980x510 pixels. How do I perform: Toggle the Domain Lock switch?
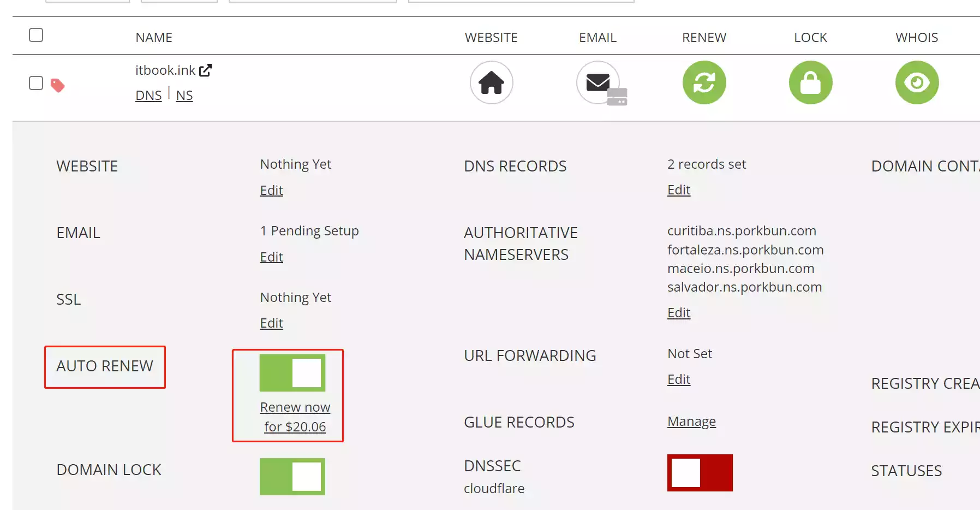click(x=292, y=477)
